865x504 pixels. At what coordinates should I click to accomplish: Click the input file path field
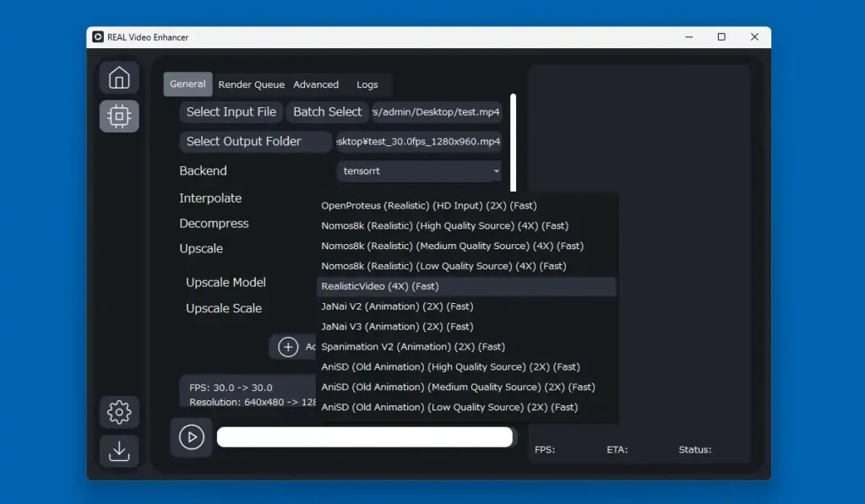(x=437, y=112)
